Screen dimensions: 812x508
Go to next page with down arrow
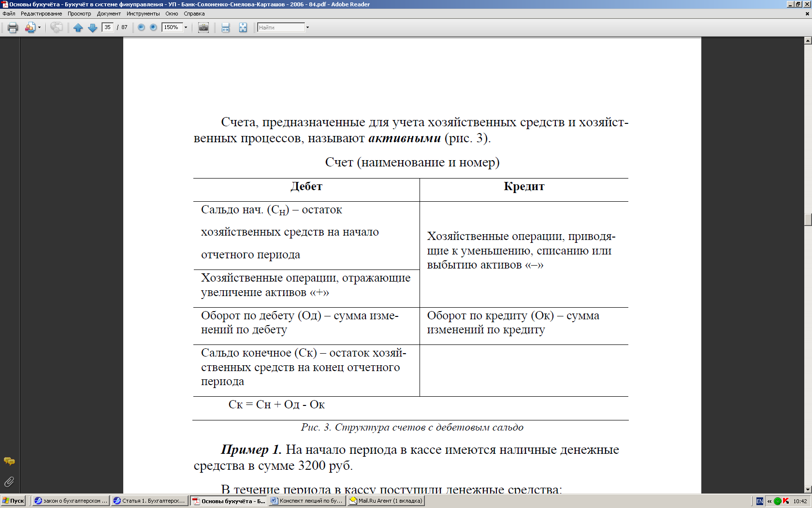tap(93, 28)
